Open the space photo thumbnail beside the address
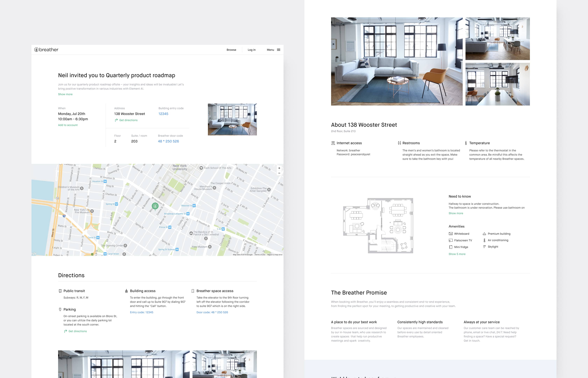 pos(232,120)
